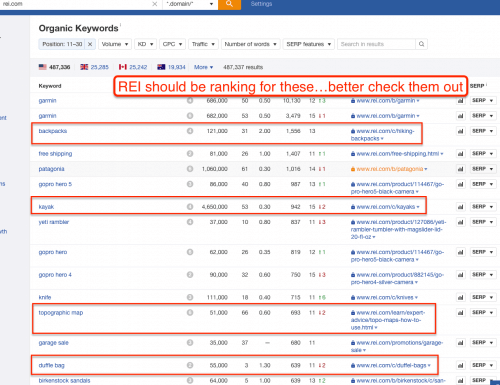
Task: Open the URL www.rei.com/c/knives
Action: click(x=385, y=297)
